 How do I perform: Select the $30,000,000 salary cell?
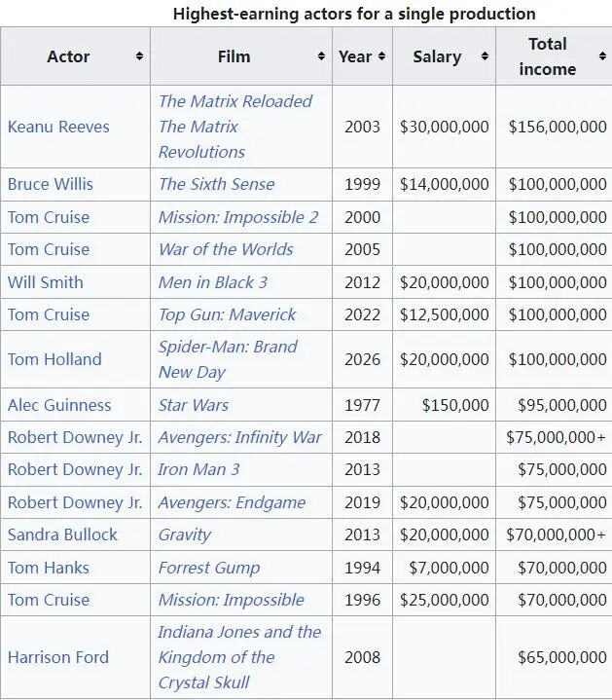445,127
